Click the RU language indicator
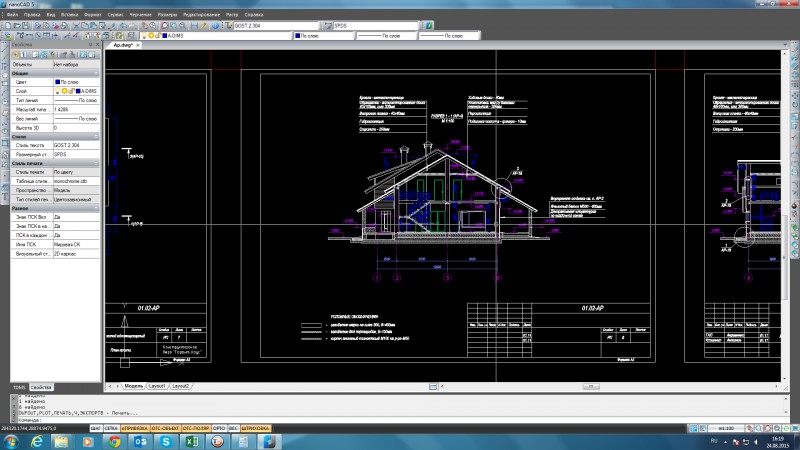This screenshot has height=450, width=800. pos(714,441)
